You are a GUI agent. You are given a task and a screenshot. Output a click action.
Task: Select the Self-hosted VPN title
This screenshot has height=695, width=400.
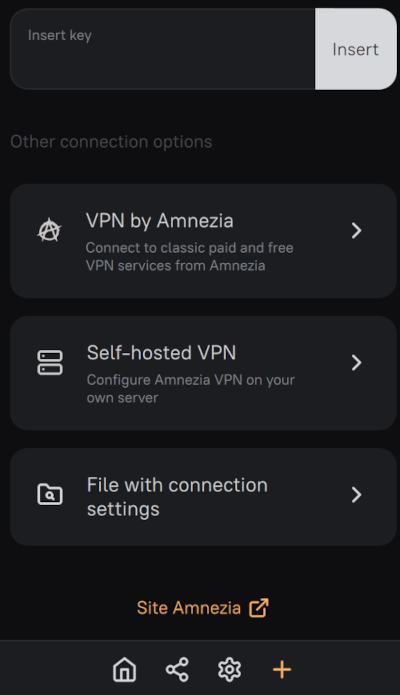pyautogui.click(x=161, y=353)
